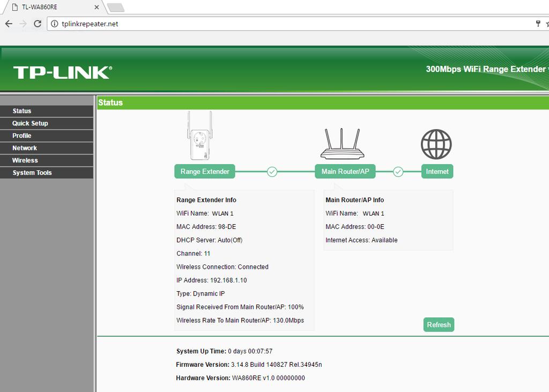Click Type: Dynamic IP text
Image resolution: width=549 pixels, height=392 pixels.
(x=201, y=293)
